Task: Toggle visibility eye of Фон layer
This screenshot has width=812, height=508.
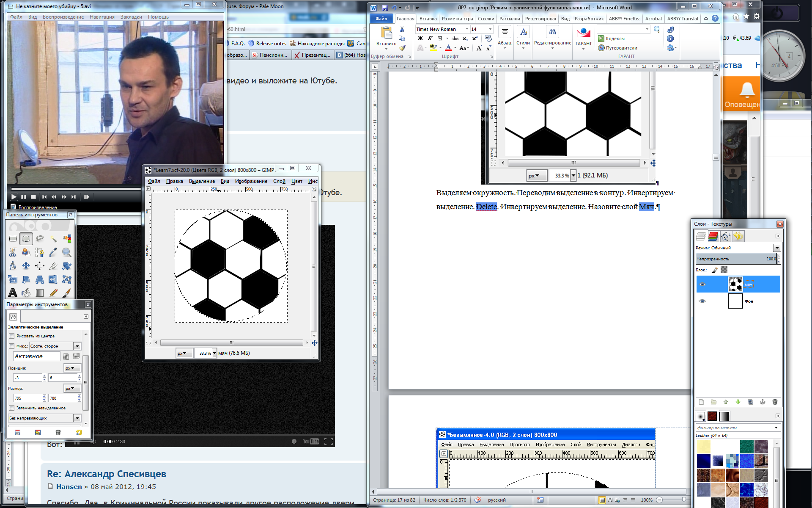Action: click(x=702, y=301)
